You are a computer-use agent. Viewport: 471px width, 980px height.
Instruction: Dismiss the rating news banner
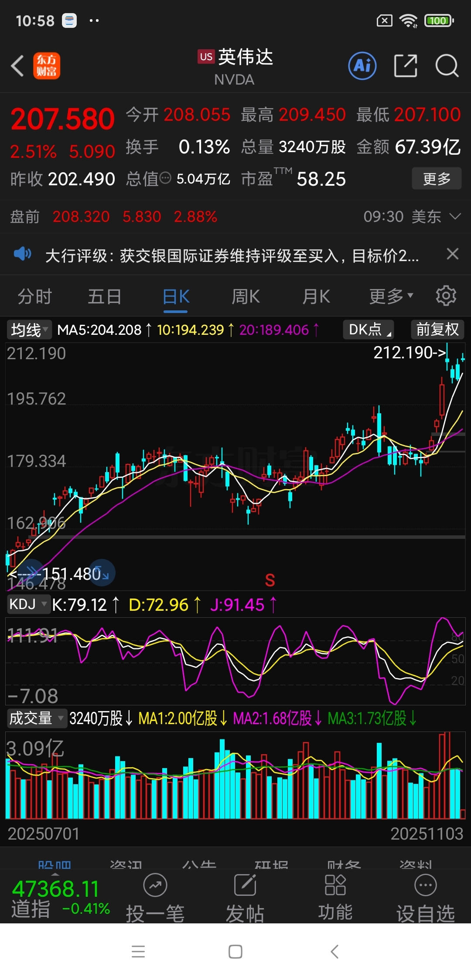[453, 254]
